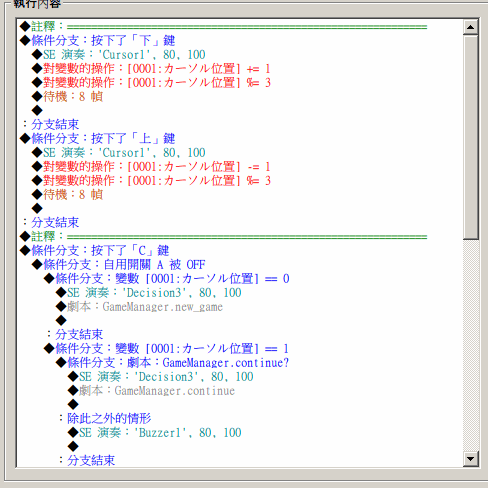This screenshot has height=488, width=488.
Task: Select 待機:8 幀 row under 「上」鍵 branch
Action: tap(67, 194)
